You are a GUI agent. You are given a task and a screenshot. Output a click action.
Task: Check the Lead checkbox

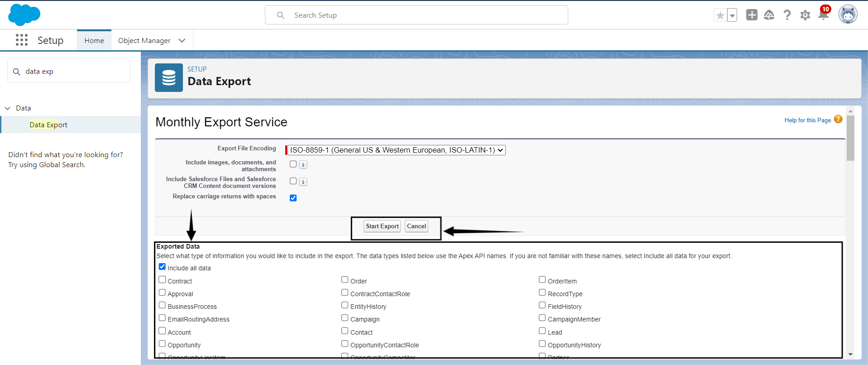tap(542, 331)
